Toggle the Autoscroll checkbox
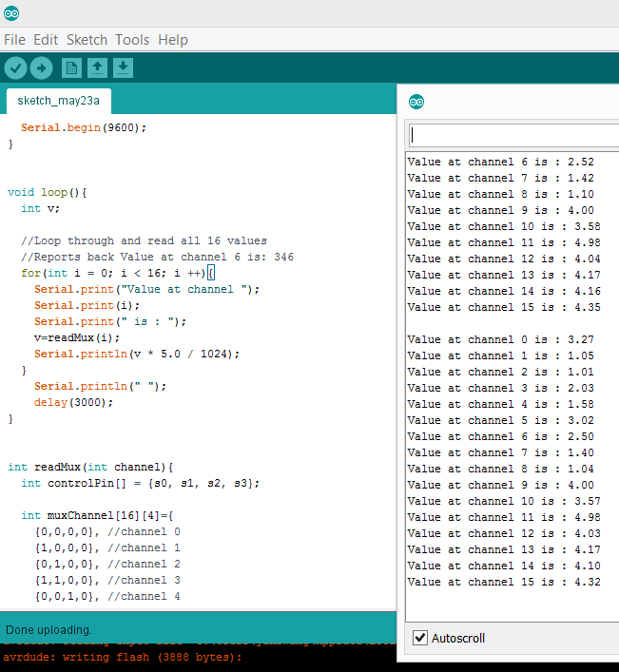This screenshot has width=619, height=672. 420,638
